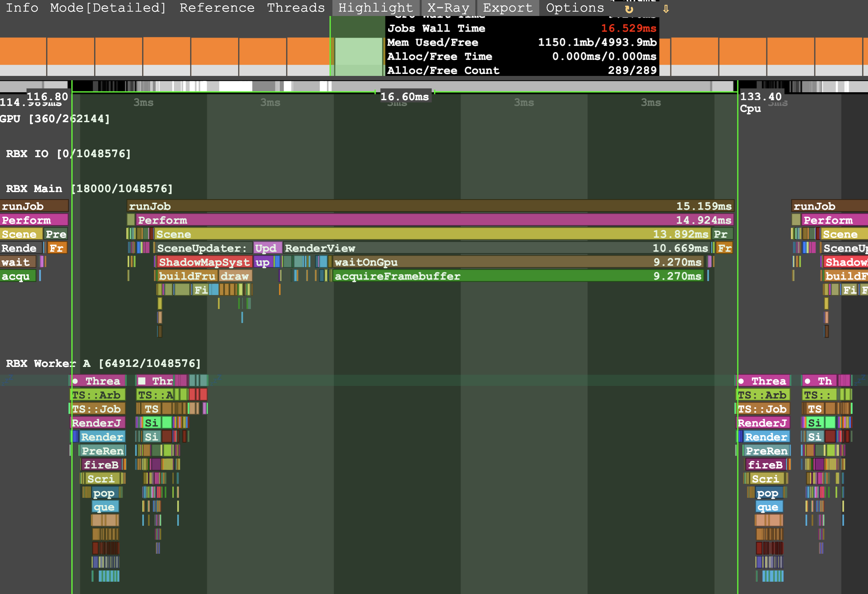Click the yellow downward arrow icon
This screenshot has width=868, height=594.
click(665, 9)
